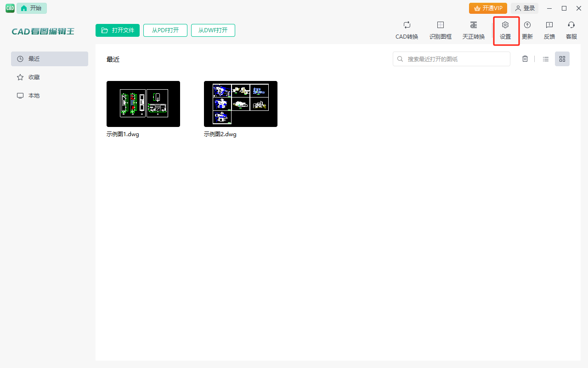Click the magnifier icon in search box
This screenshot has width=588, height=368.
coord(400,59)
